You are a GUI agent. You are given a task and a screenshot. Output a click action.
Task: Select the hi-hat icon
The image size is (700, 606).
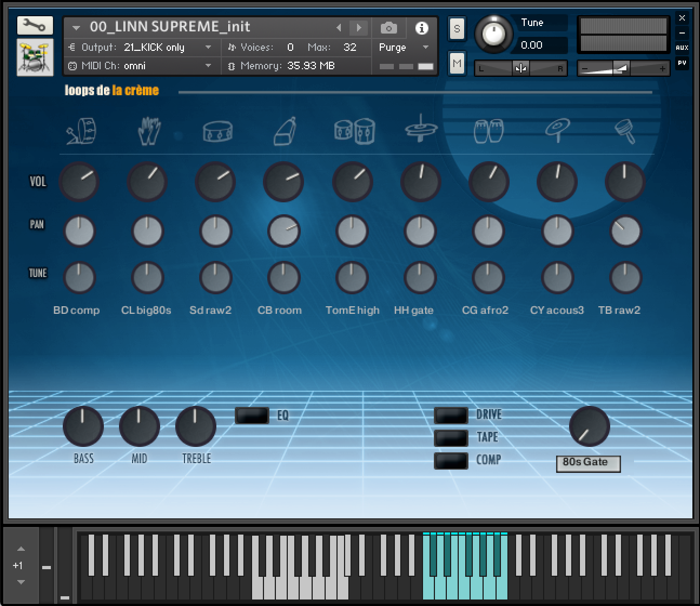(421, 129)
